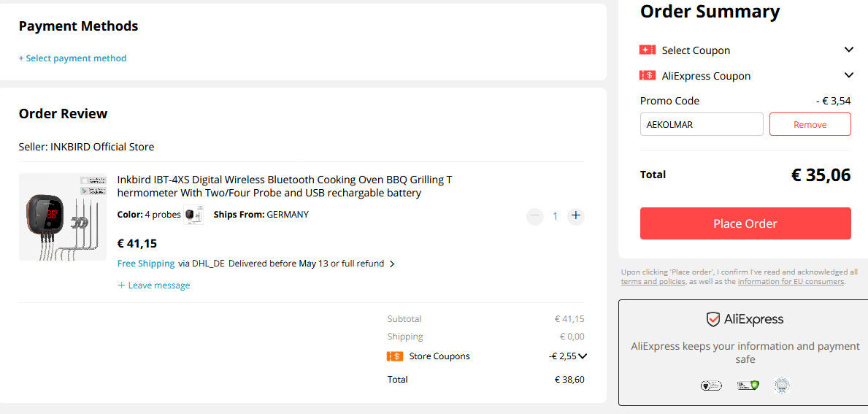
Task: Click the round blue certification seal
Action: [x=782, y=386]
